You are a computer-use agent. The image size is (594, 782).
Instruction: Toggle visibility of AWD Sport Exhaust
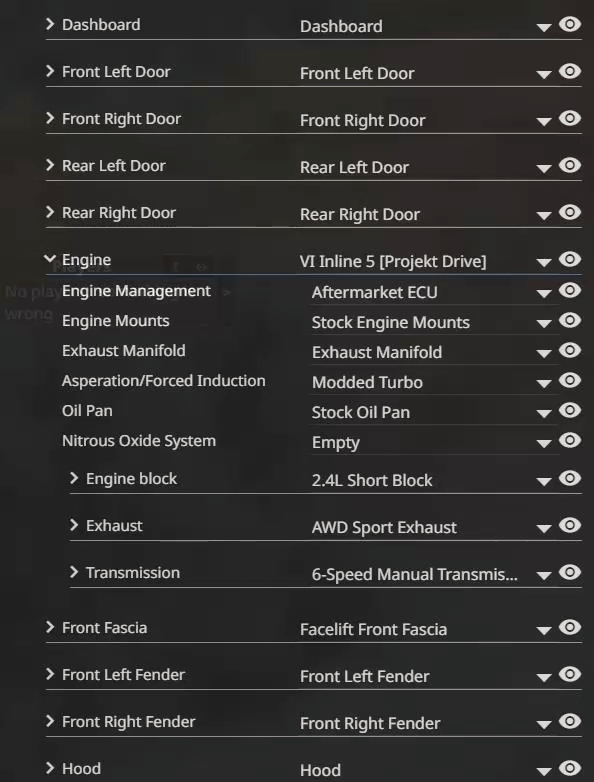(570, 525)
